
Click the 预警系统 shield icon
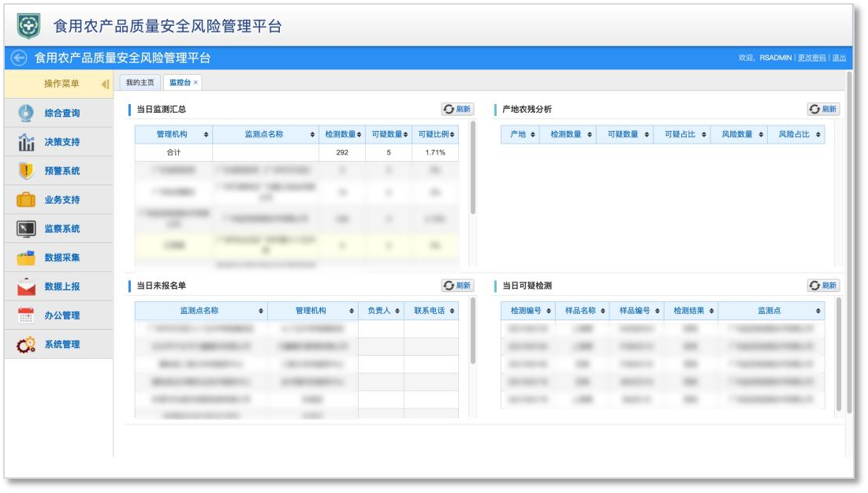26,170
